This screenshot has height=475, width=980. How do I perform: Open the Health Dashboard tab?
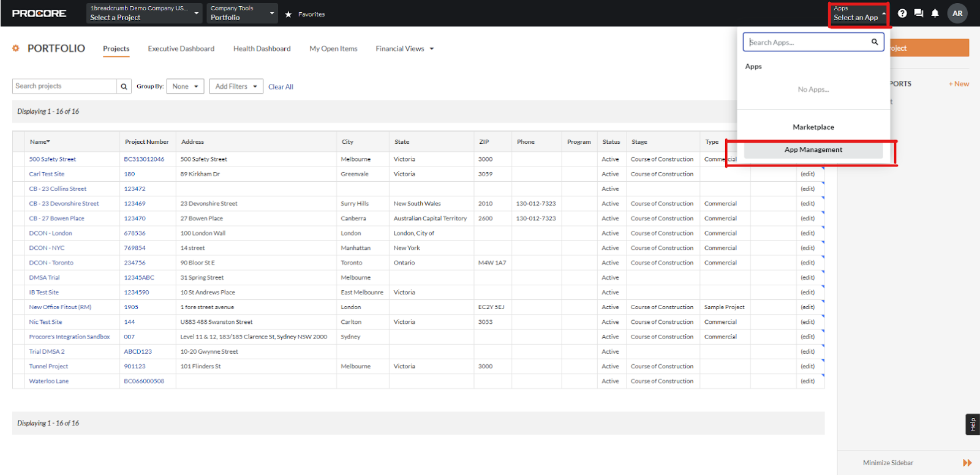coord(262,49)
